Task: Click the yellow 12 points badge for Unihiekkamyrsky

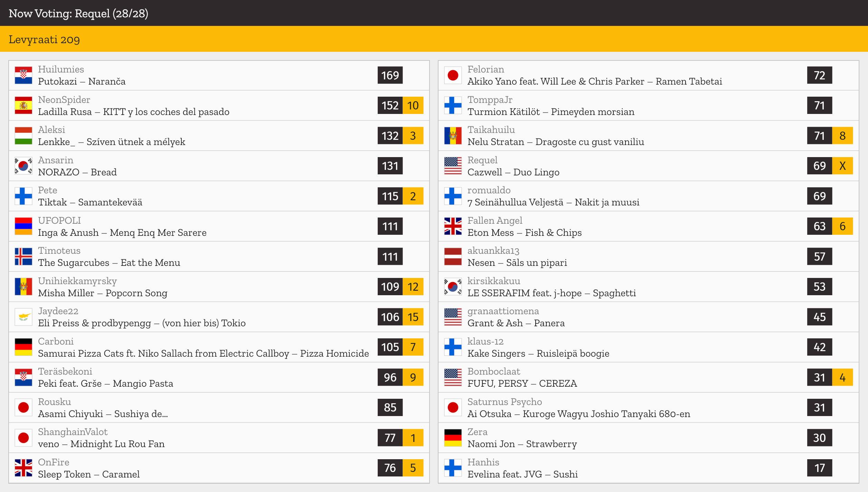Action: pyautogui.click(x=413, y=287)
